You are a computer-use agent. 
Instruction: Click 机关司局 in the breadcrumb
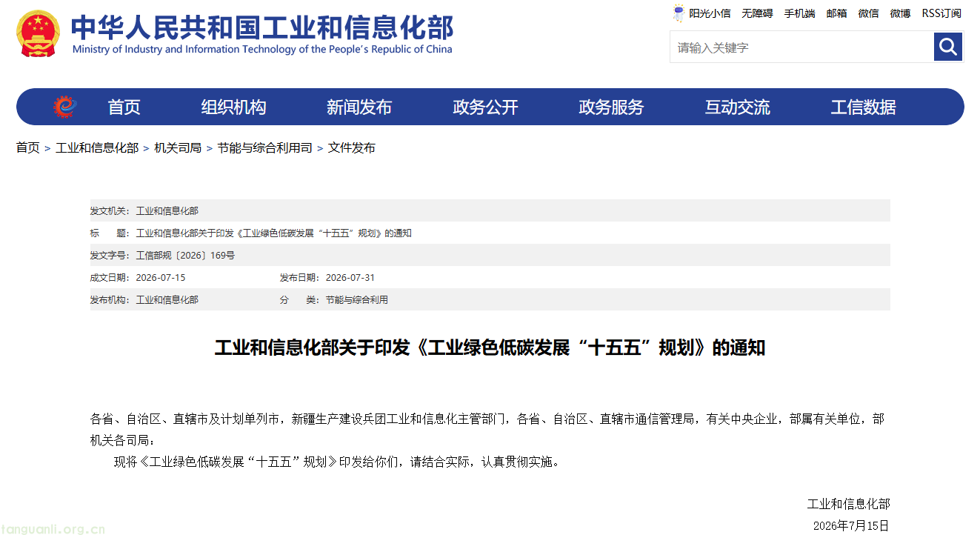click(x=178, y=147)
